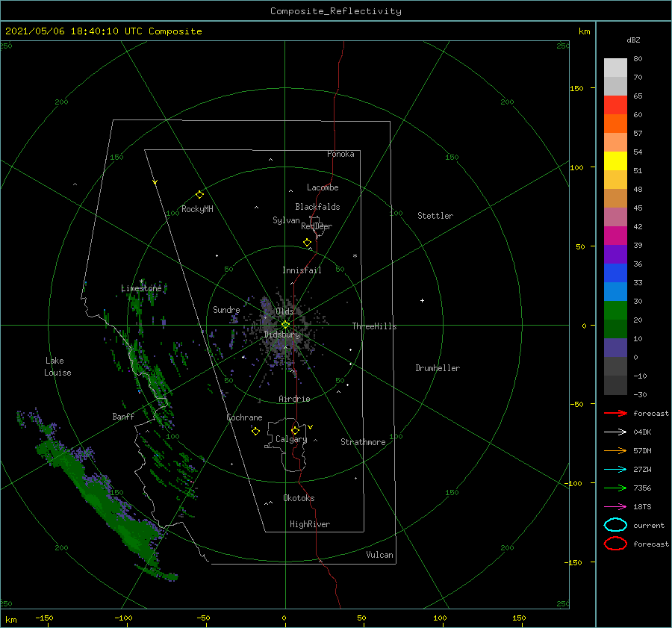This screenshot has width=672, height=628.
Task: Click the asterisk marker northeast of Innisfail
Action: (x=355, y=256)
